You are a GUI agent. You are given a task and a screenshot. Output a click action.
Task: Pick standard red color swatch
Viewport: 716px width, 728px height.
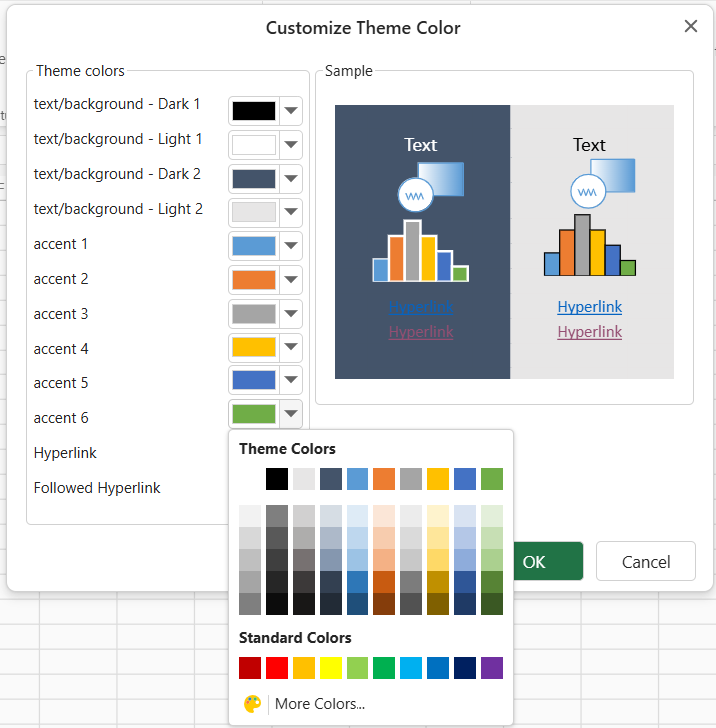[277, 668]
